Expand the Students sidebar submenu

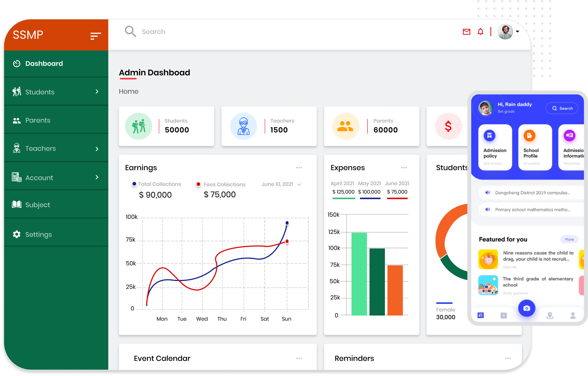tap(97, 92)
